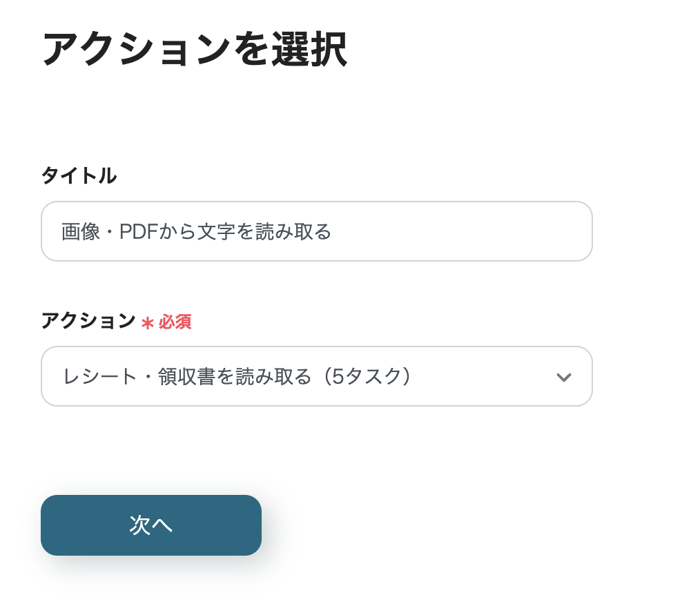Click the red asterisk required icon
700x595 pixels.
tap(147, 322)
